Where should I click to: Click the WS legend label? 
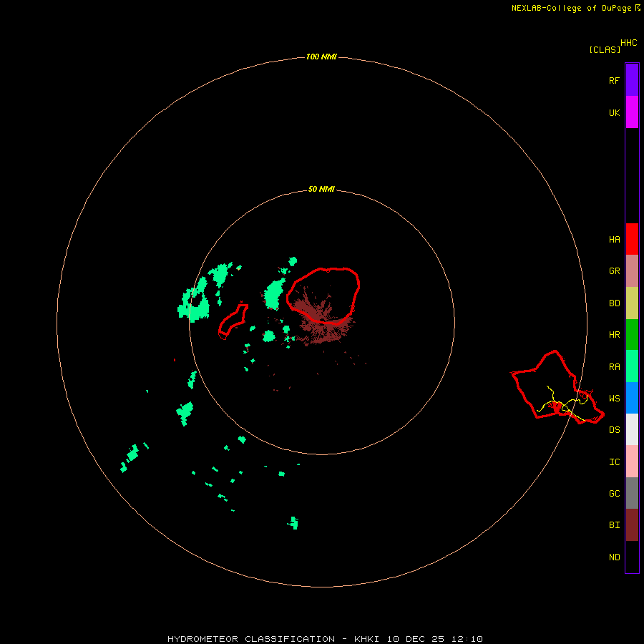point(614,399)
